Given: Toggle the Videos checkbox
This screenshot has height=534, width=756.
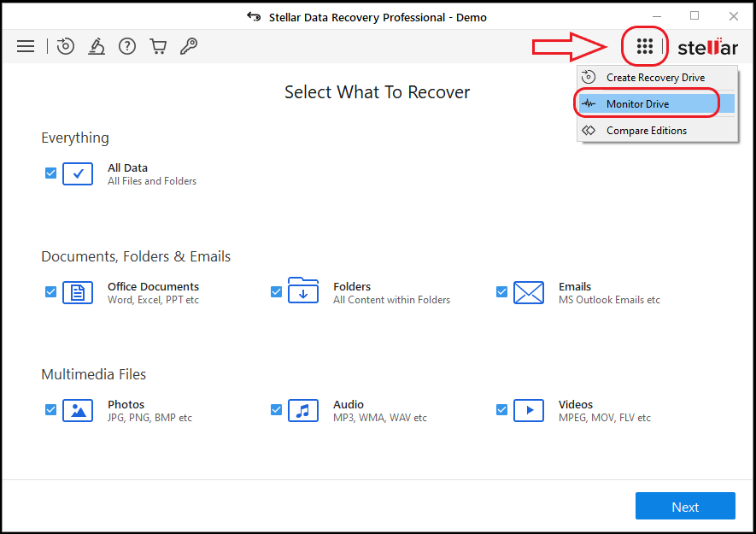Looking at the screenshot, I should (x=502, y=410).
